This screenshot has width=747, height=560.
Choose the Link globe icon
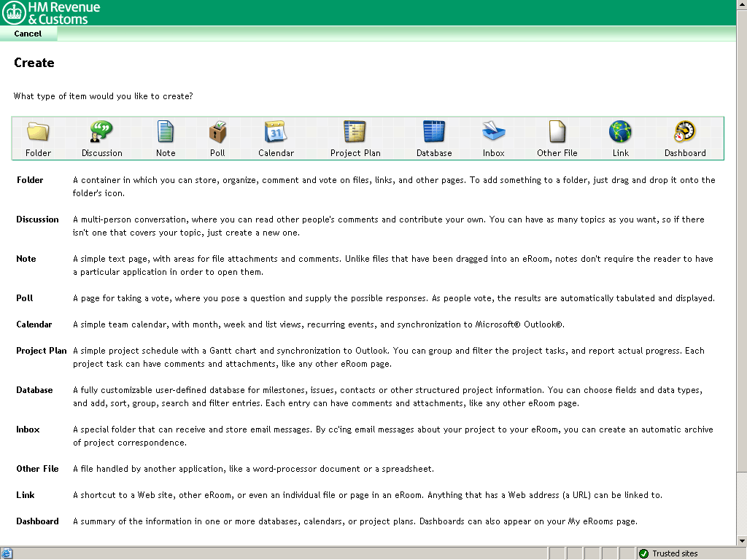620,132
